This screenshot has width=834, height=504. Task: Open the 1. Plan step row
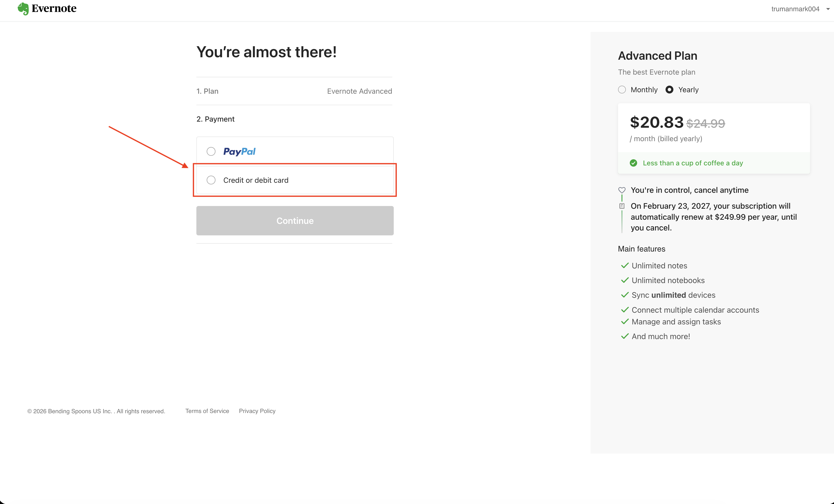(x=207, y=91)
